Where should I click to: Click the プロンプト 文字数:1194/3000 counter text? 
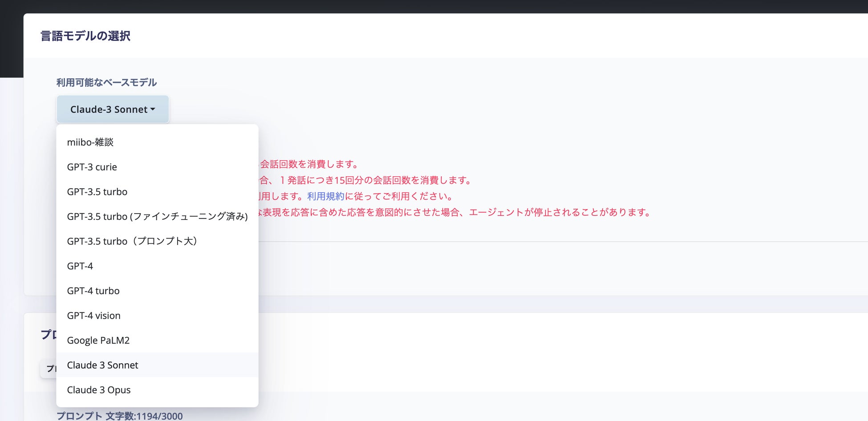tap(119, 416)
